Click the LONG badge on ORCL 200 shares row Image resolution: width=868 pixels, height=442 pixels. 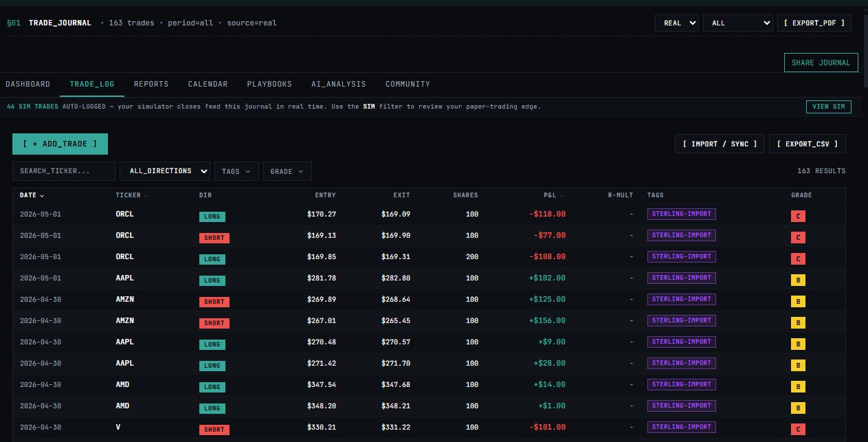(x=212, y=259)
